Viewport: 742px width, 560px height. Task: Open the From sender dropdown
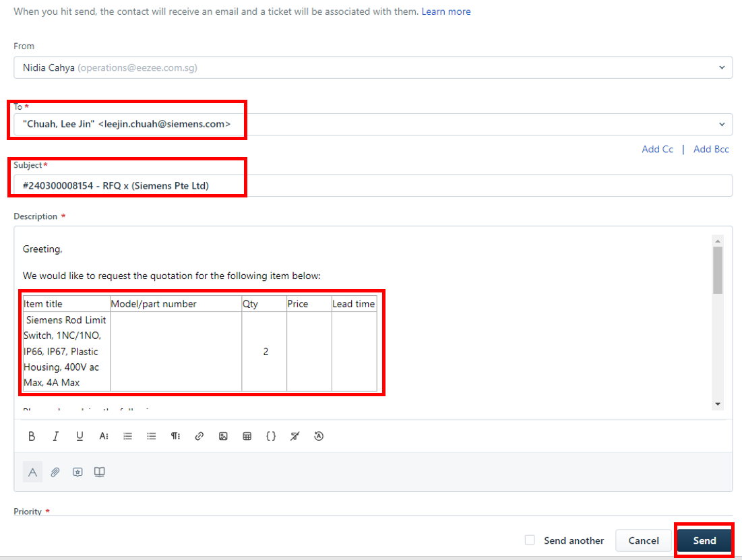point(373,67)
